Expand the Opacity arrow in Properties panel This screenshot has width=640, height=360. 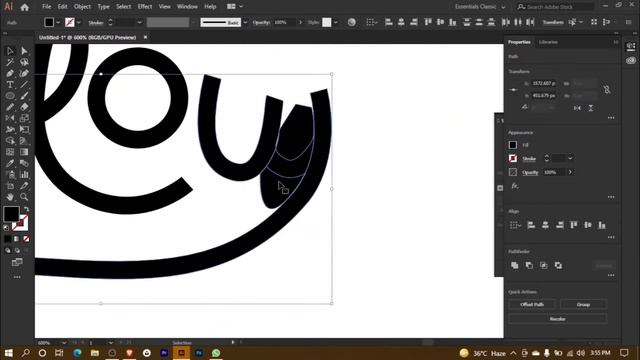point(570,172)
